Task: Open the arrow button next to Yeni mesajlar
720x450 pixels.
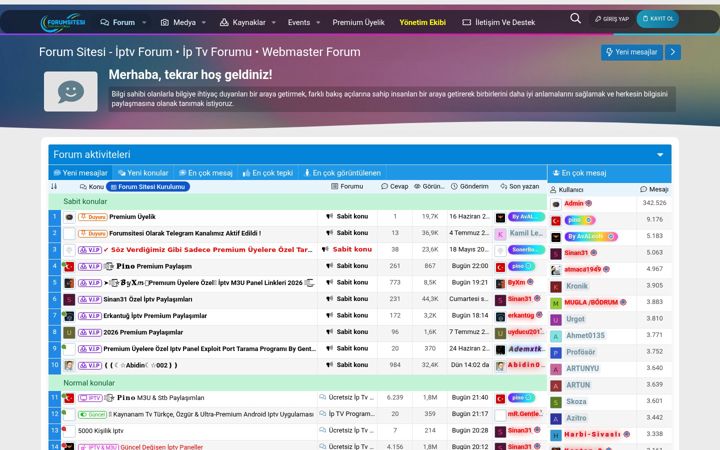Action: [673, 52]
